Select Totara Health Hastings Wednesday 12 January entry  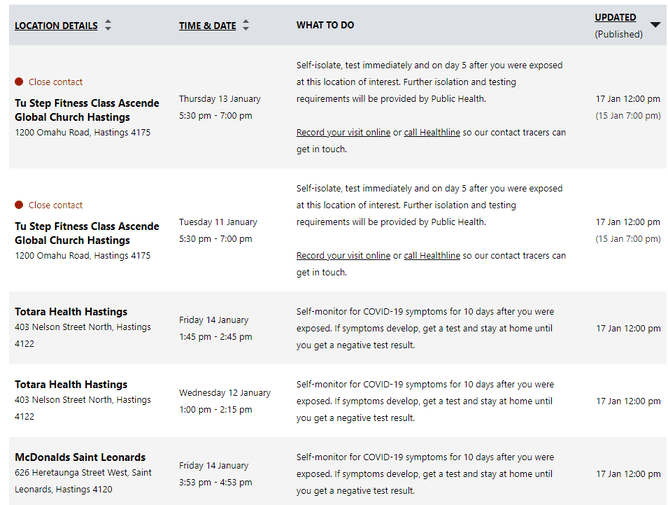tap(71, 385)
